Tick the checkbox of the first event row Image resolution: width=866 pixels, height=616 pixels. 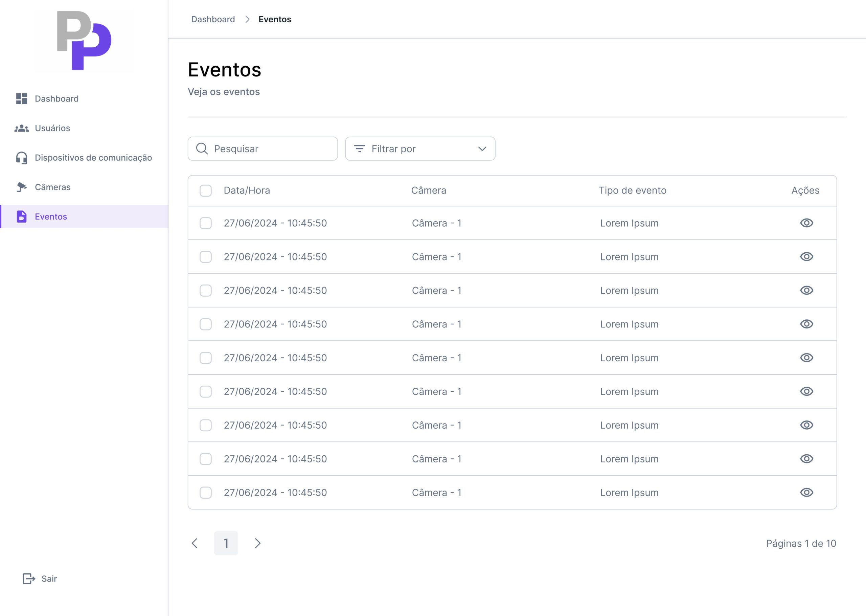coord(206,223)
